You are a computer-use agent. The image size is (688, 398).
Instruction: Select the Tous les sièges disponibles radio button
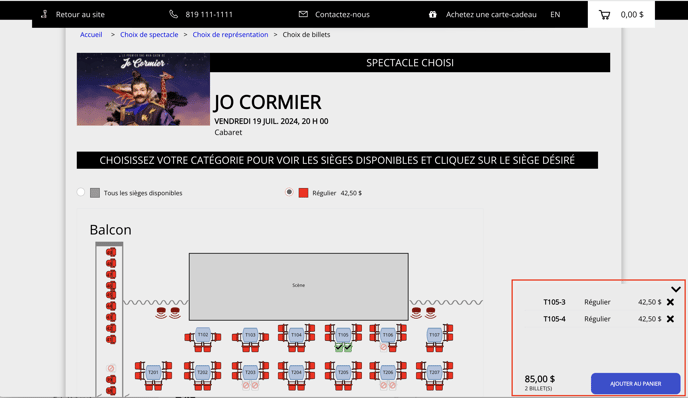(81, 192)
